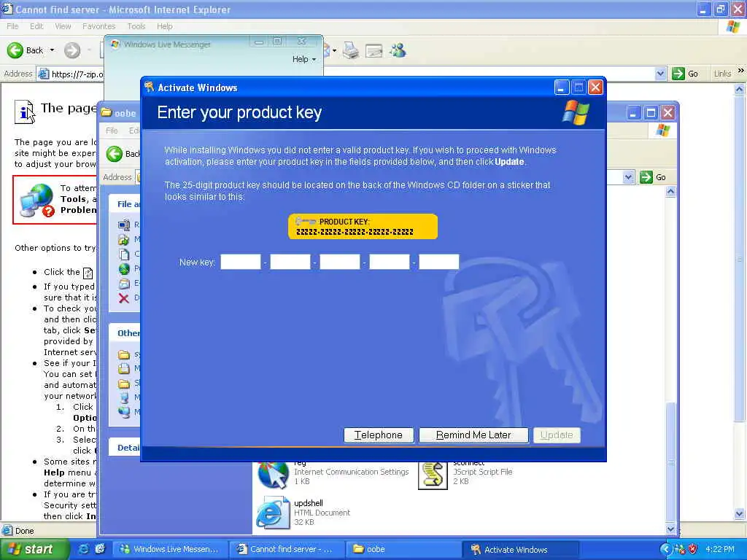Expand the IE address bar dropdown

tap(660, 74)
